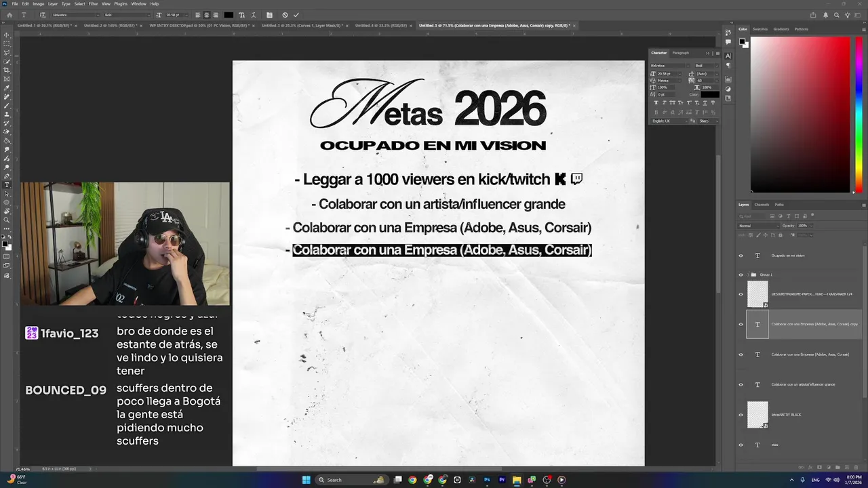Click the tracking value field showing -60

tap(707, 80)
